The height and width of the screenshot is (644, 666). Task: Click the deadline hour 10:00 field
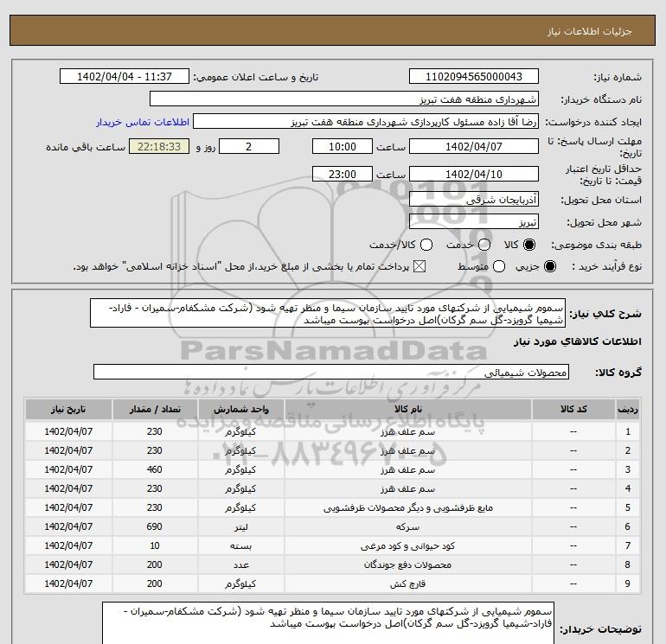coord(343,146)
